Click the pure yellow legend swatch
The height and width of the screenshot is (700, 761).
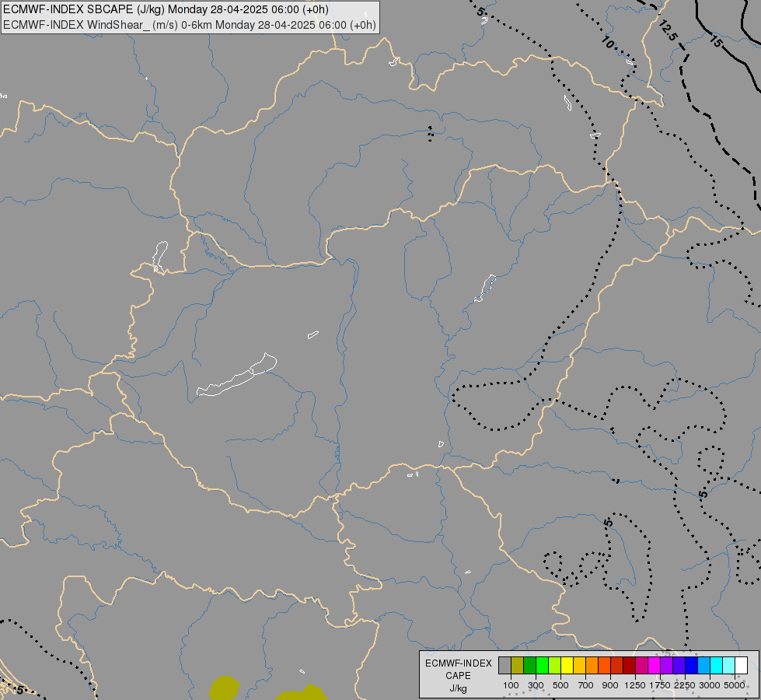coord(567,666)
